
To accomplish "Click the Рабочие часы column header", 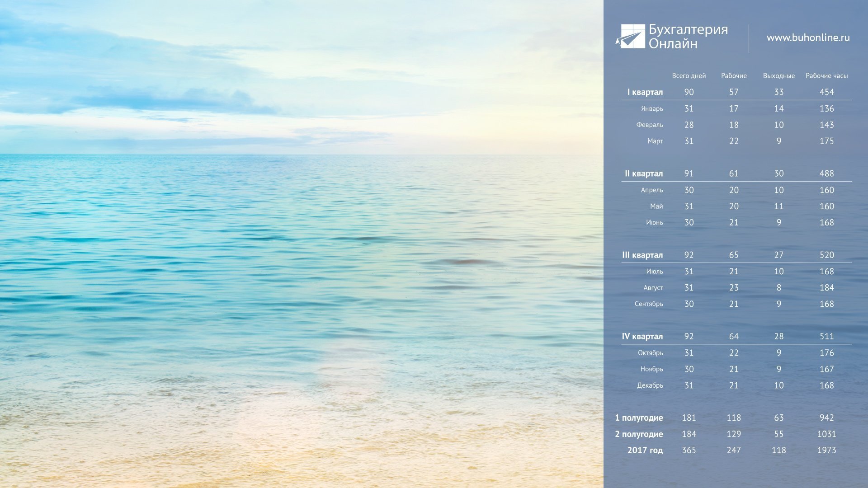I will tap(826, 76).
